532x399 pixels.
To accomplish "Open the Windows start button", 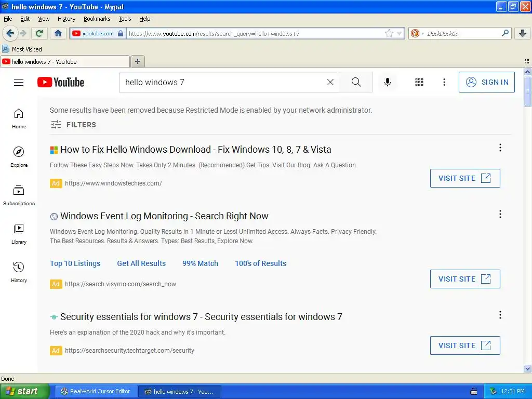I will point(24,391).
